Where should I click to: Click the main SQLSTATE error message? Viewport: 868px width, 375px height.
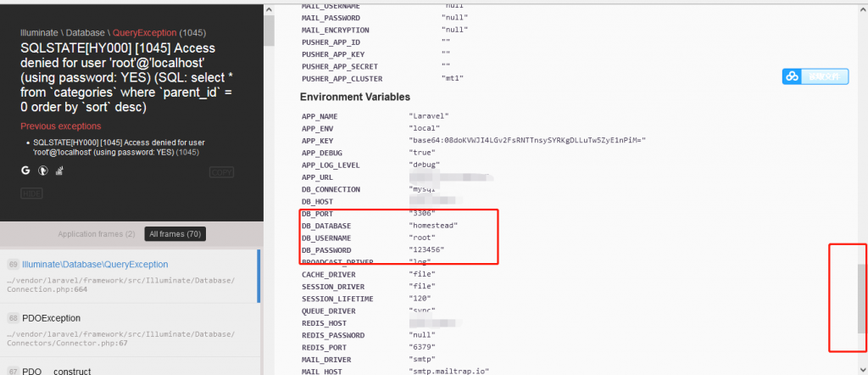pos(125,77)
